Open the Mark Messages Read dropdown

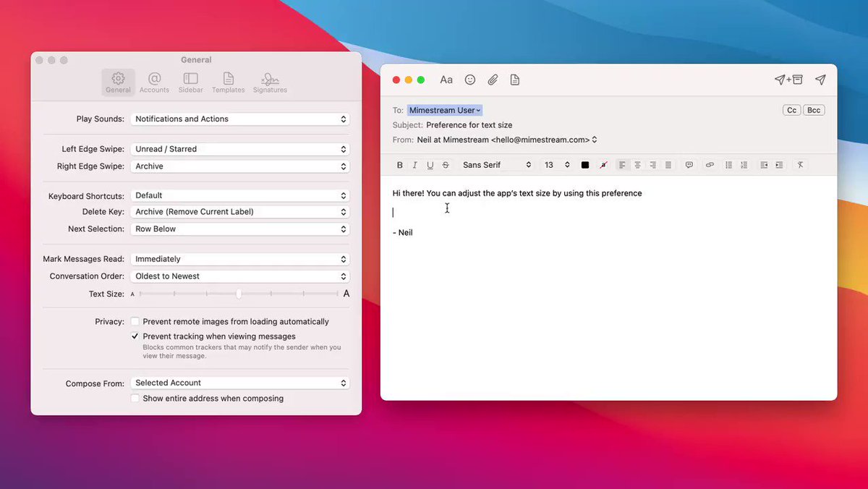(x=240, y=259)
